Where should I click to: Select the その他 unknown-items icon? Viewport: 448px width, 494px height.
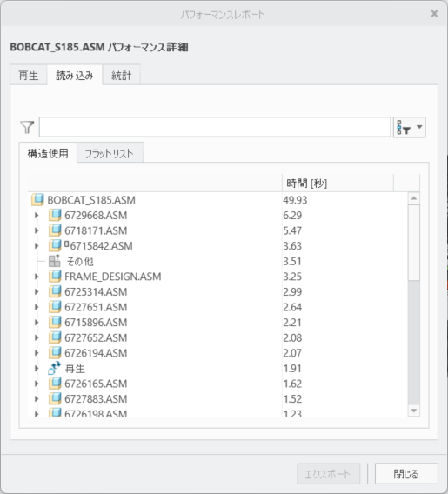click(x=55, y=261)
